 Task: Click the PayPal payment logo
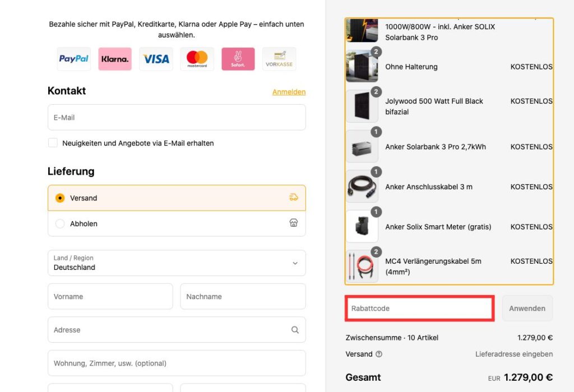click(74, 59)
